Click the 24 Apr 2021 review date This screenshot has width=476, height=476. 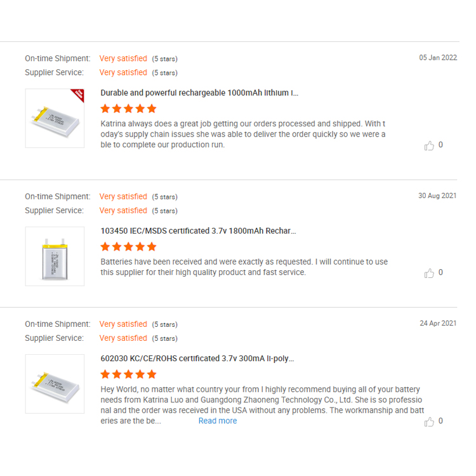pyautogui.click(x=438, y=324)
